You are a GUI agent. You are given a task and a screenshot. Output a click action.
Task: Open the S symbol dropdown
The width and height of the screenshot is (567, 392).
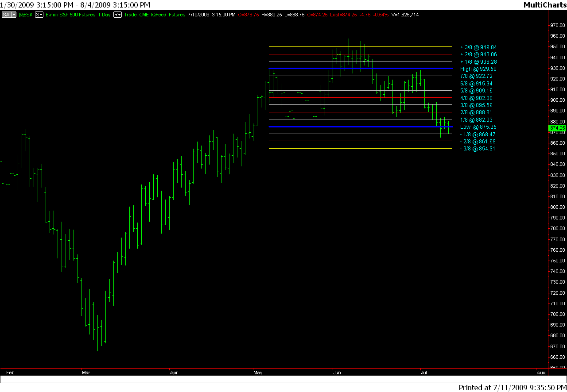[x=39, y=15]
